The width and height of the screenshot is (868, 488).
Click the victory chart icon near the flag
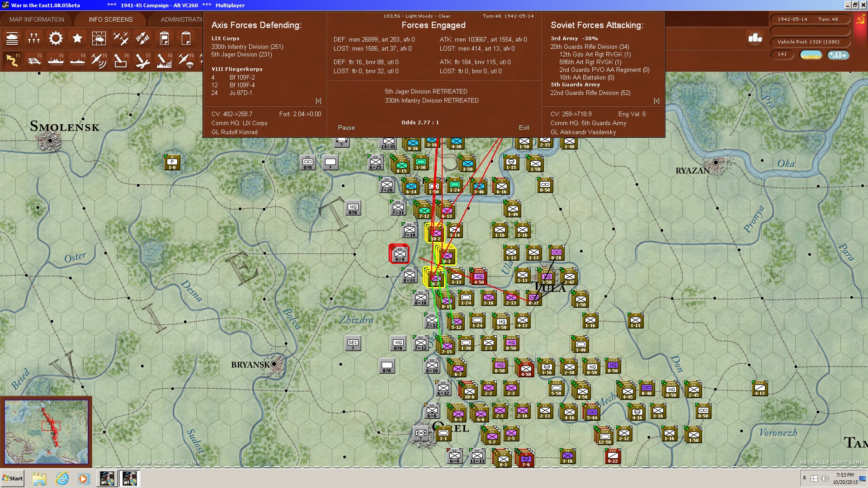tap(754, 38)
